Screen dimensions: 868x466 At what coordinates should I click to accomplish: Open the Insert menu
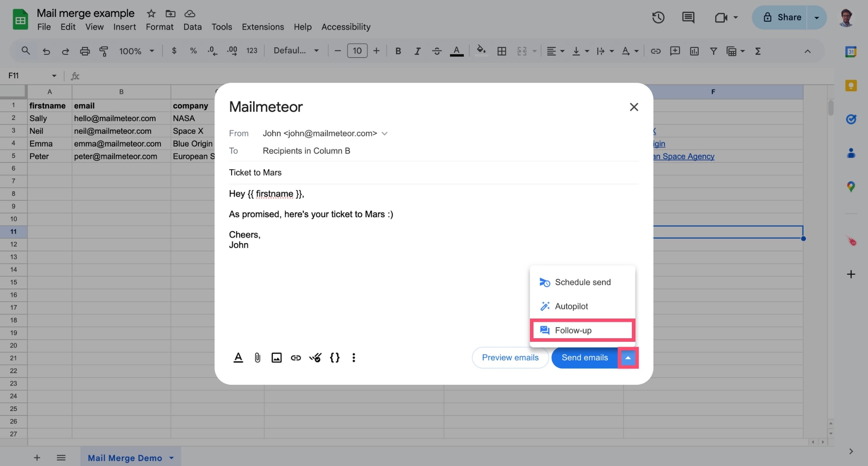pyautogui.click(x=124, y=27)
